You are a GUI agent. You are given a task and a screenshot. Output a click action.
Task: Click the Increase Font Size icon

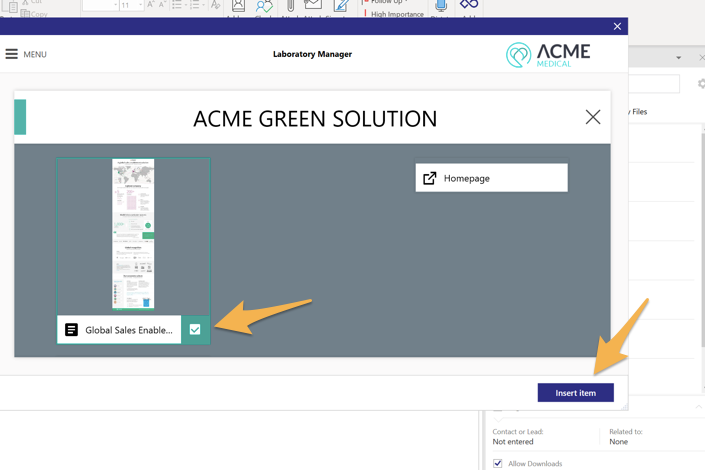[x=151, y=4]
